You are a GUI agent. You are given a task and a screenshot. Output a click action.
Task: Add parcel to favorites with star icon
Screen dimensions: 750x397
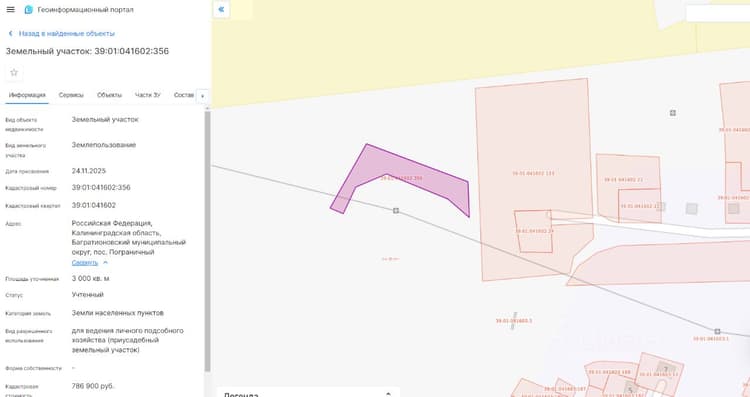coord(14,72)
